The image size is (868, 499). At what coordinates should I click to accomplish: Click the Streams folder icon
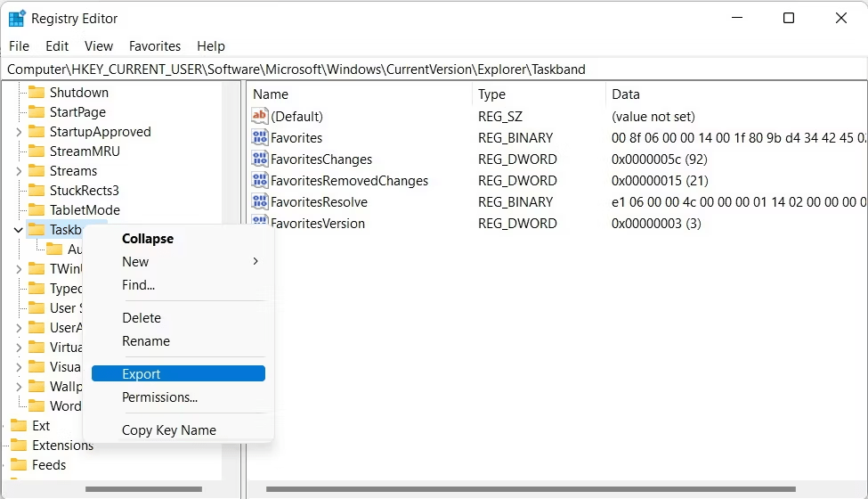(x=37, y=170)
